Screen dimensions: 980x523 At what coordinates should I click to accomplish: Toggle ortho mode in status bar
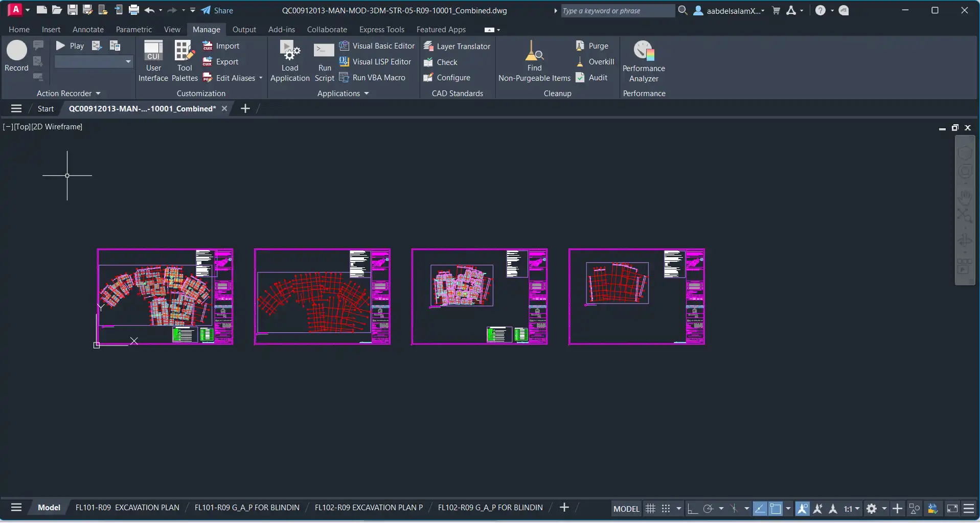692,508
